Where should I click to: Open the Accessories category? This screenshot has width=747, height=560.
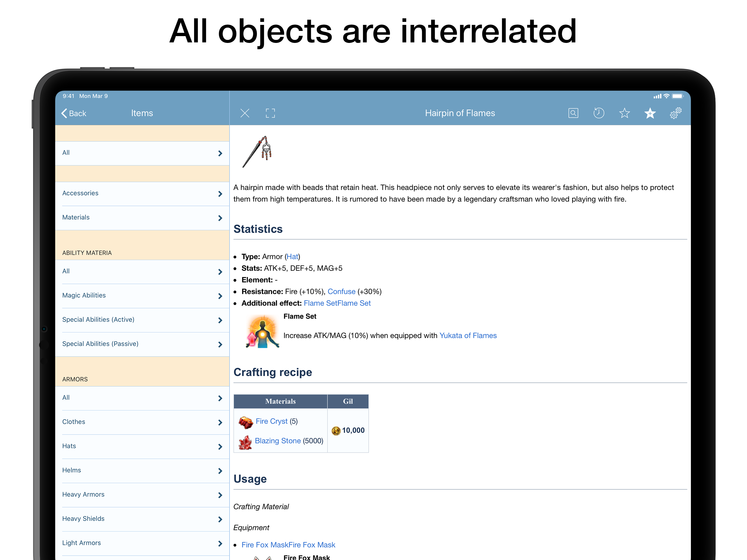click(x=142, y=194)
